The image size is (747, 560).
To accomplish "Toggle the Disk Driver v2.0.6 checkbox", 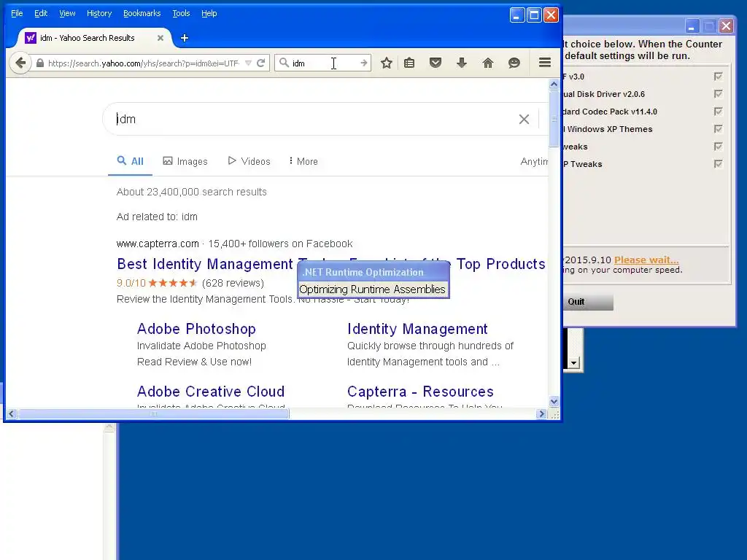I will coord(718,94).
